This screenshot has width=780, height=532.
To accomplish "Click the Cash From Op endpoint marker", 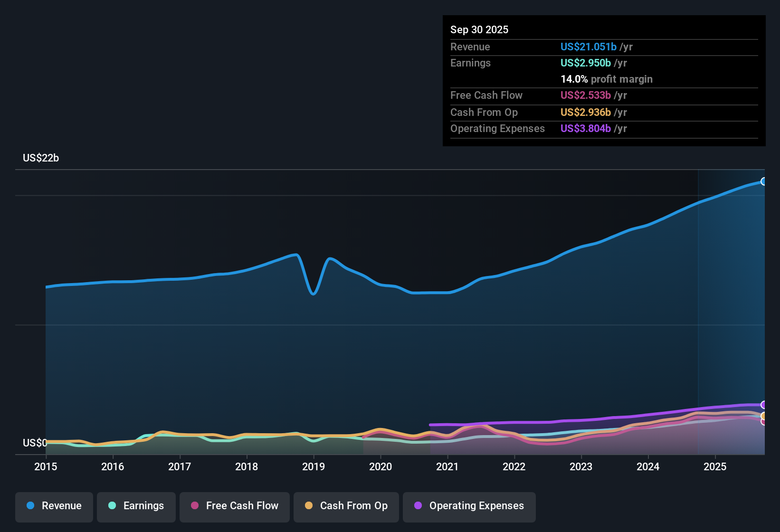I will click(x=763, y=416).
